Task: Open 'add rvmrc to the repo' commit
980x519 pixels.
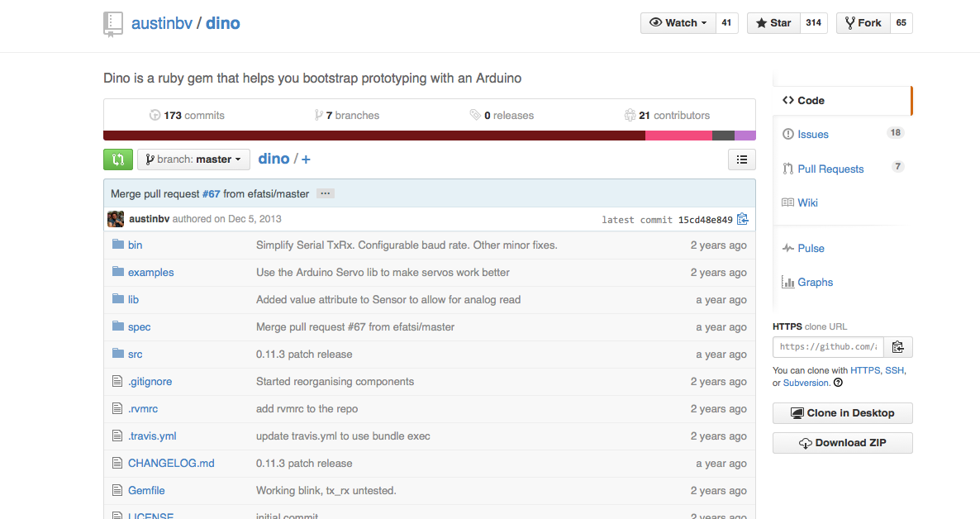Action: point(307,408)
